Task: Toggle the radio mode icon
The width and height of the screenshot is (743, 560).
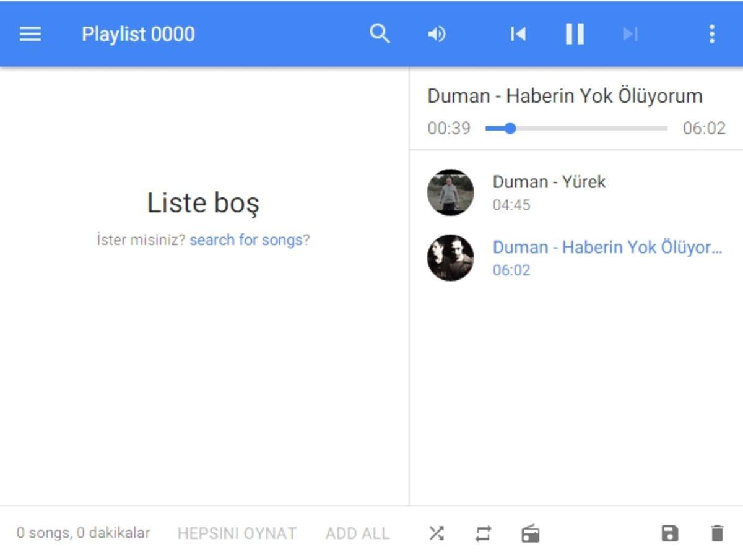Action: coord(531,533)
